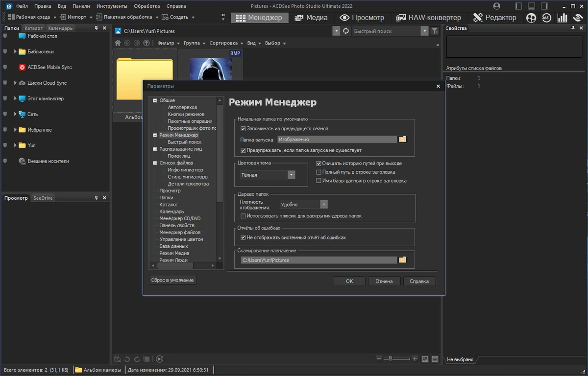This screenshot has width=588, height=376.
Task: Open the Справка menu
Action: 176,6
